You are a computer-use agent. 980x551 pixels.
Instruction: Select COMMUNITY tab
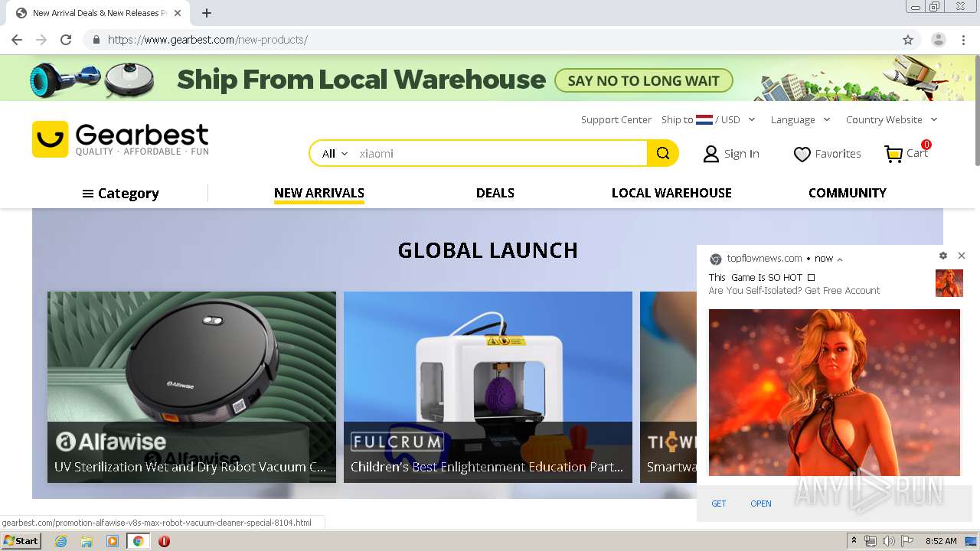pyautogui.click(x=848, y=193)
